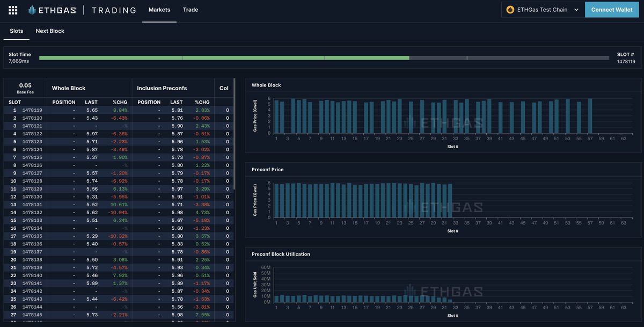Go to the Trade page
Viewport: 644px width, 327px height.
click(x=190, y=10)
